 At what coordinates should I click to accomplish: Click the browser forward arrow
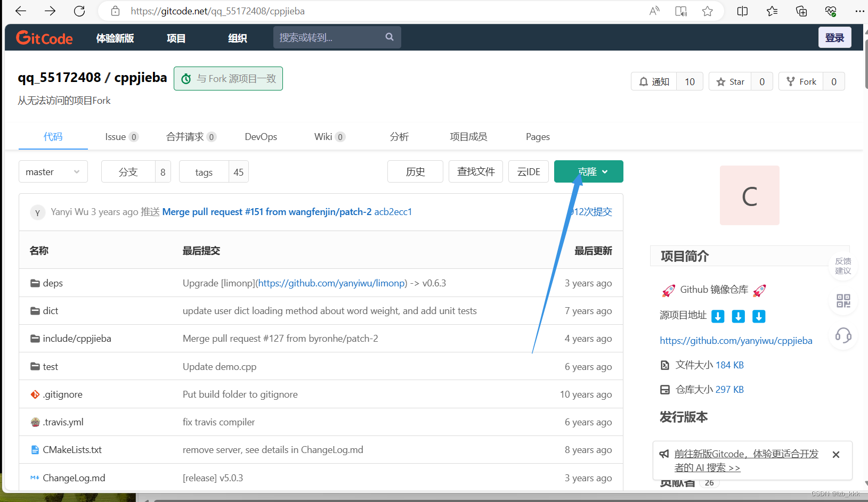[x=50, y=11]
